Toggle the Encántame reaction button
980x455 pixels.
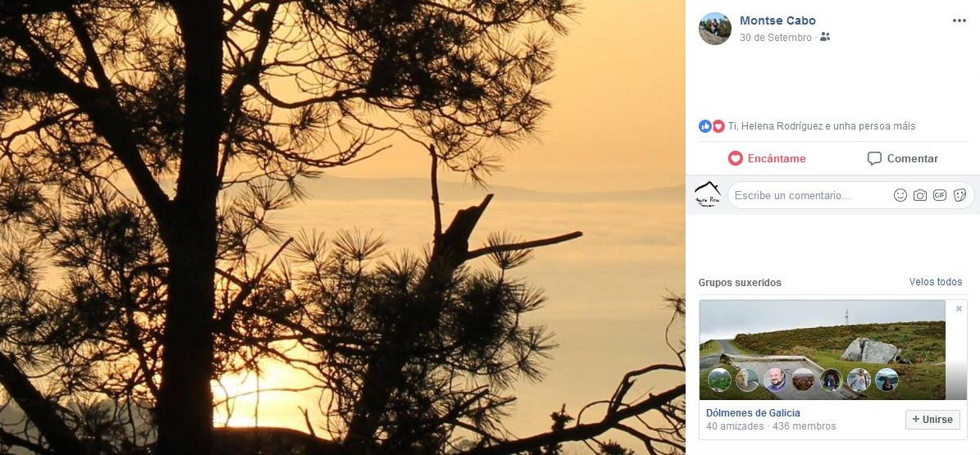(x=766, y=159)
